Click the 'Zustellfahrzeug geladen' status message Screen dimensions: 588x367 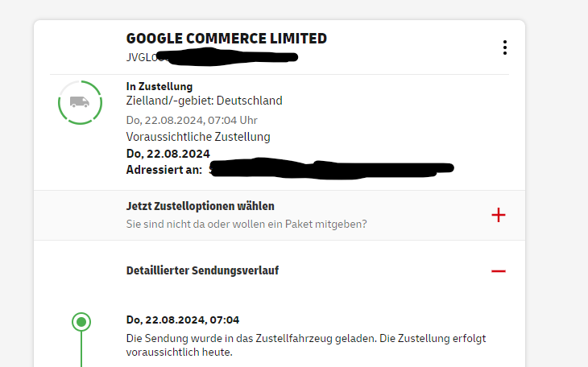tap(306, 339)
